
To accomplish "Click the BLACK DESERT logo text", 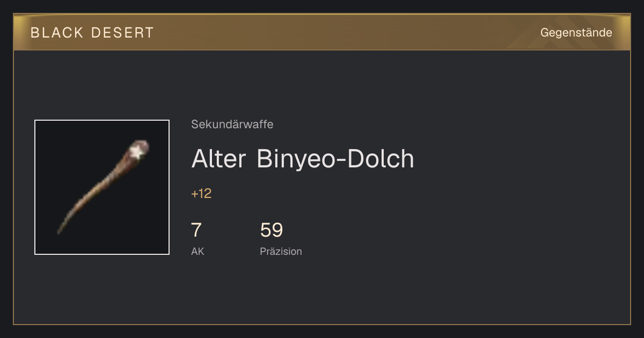I will [92, 33].
